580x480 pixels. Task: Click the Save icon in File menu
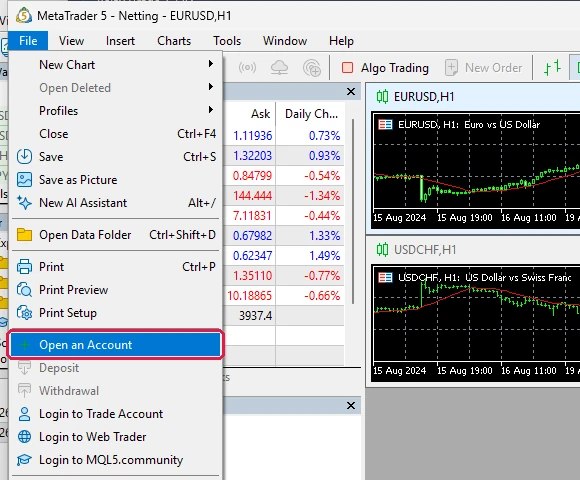click(24, 156)
